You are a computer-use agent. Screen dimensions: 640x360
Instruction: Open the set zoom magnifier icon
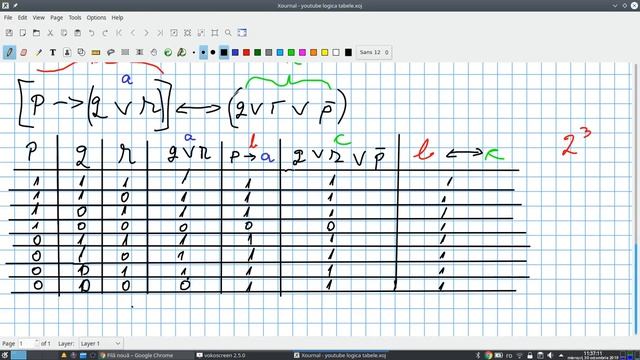tap(228, 33)
